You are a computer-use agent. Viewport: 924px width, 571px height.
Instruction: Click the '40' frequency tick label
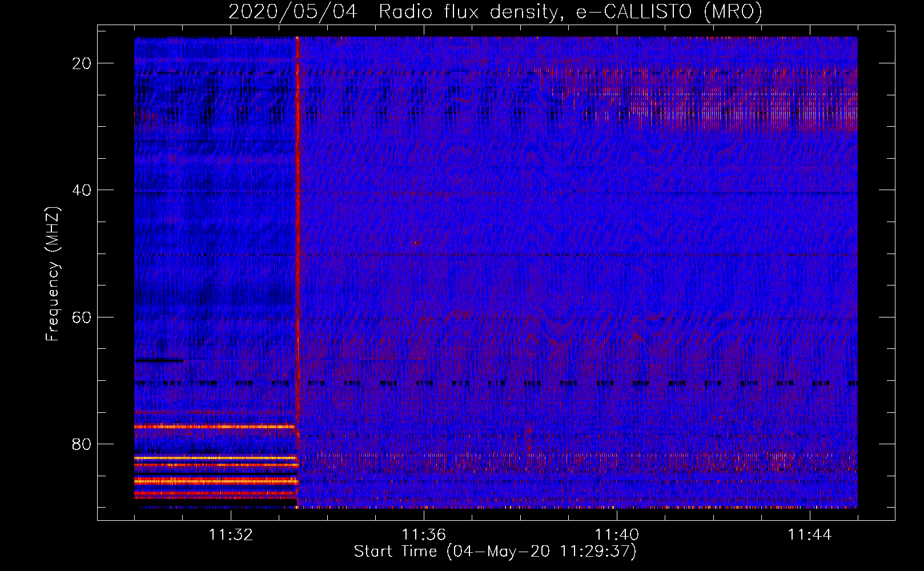82,190
